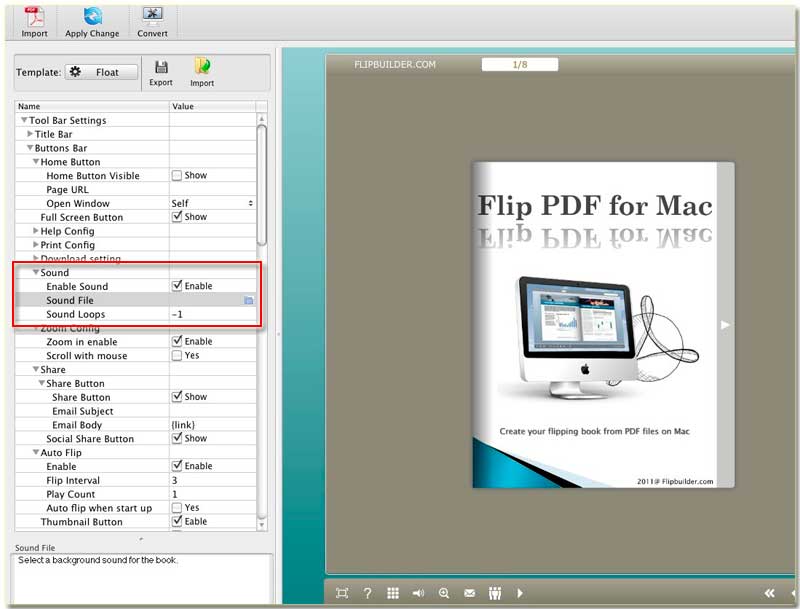
Task: Collapse Tool Bar Settings tree node
Action: click(24, 120)
